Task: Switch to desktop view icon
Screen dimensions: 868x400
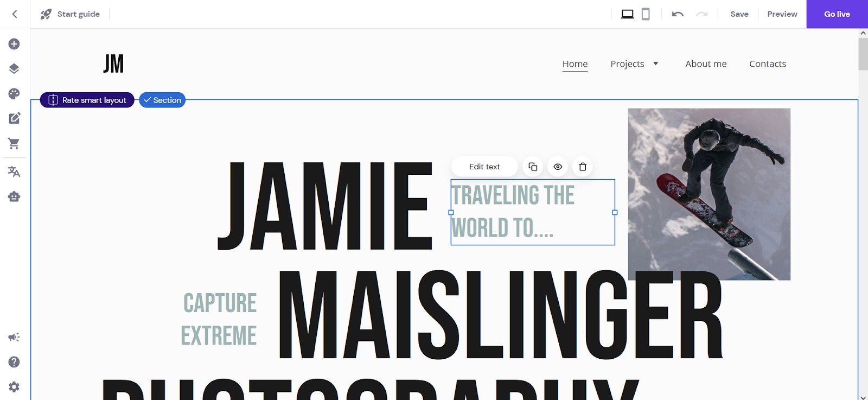Action: [628, 14]
